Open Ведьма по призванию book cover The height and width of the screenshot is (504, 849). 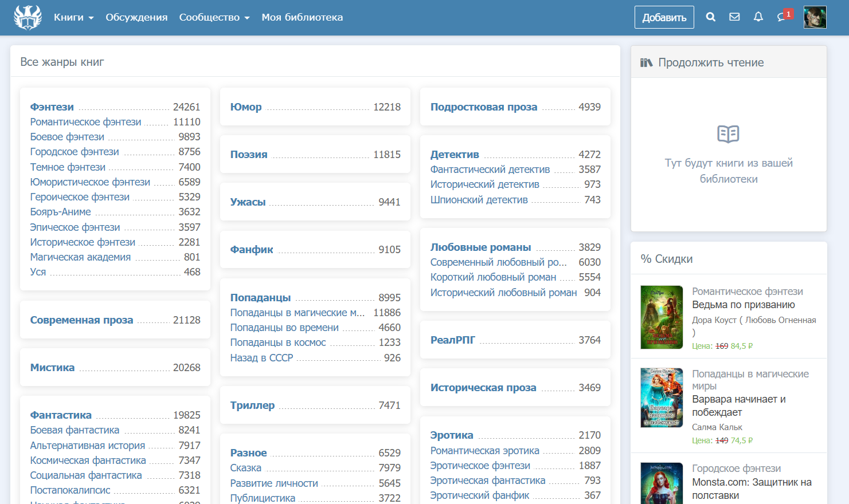pos(662,317)
